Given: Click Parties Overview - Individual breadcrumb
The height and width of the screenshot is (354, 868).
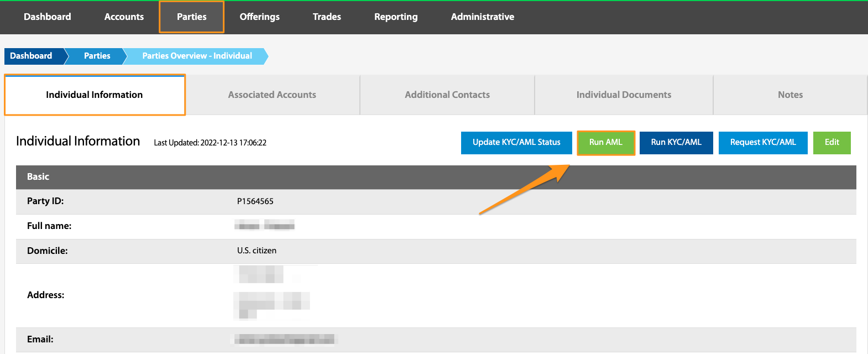Looking at the screenshot, I should point(197,56).
